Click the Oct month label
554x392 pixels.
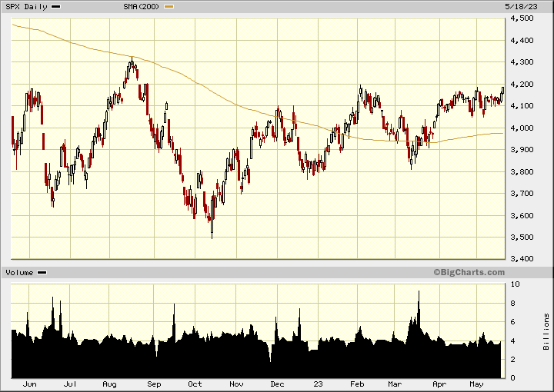coord(195,384)
